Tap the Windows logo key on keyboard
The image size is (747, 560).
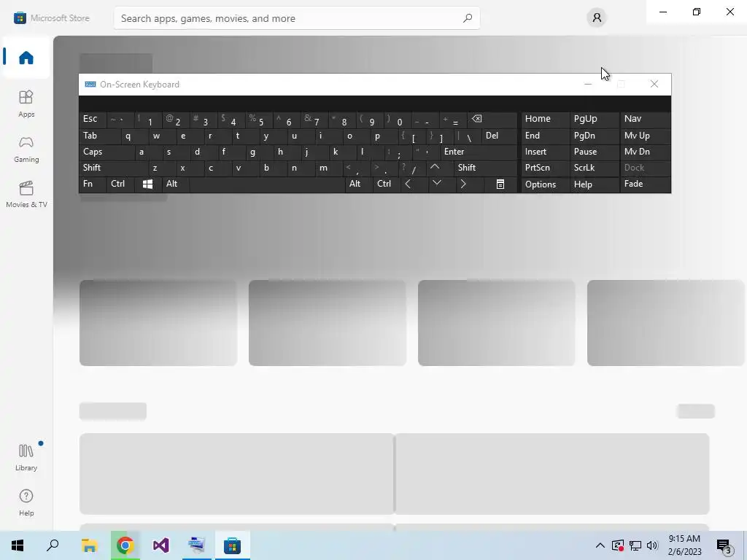click(147, 184)
